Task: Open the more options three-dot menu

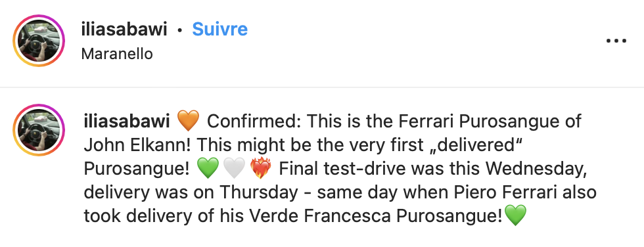Action: point(616,41)
